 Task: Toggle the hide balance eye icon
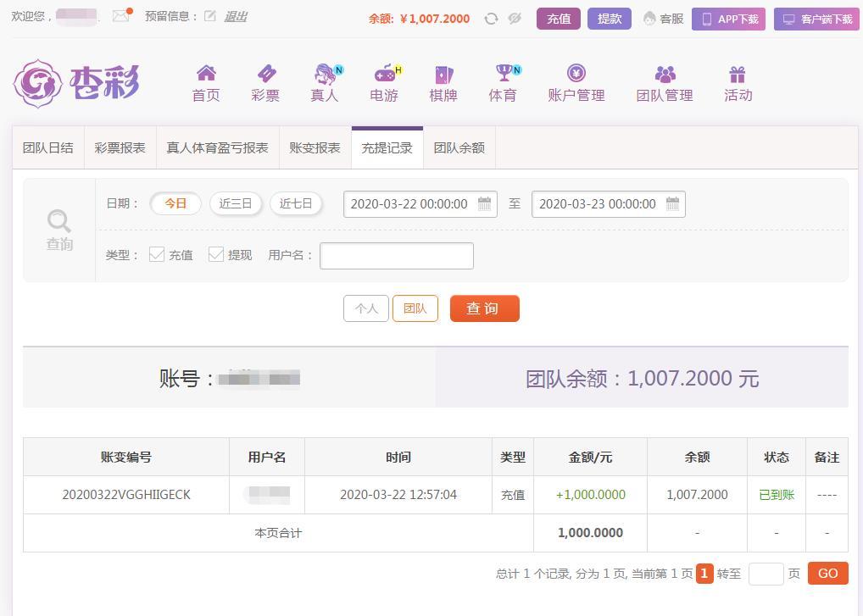(515, 19)
